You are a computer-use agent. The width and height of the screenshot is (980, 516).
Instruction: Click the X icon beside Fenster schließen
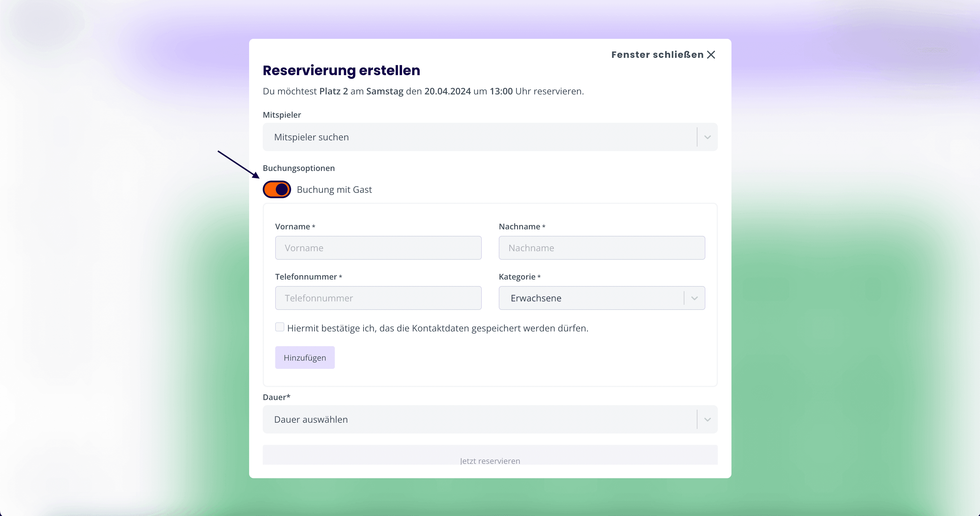(x=711, y=55)
